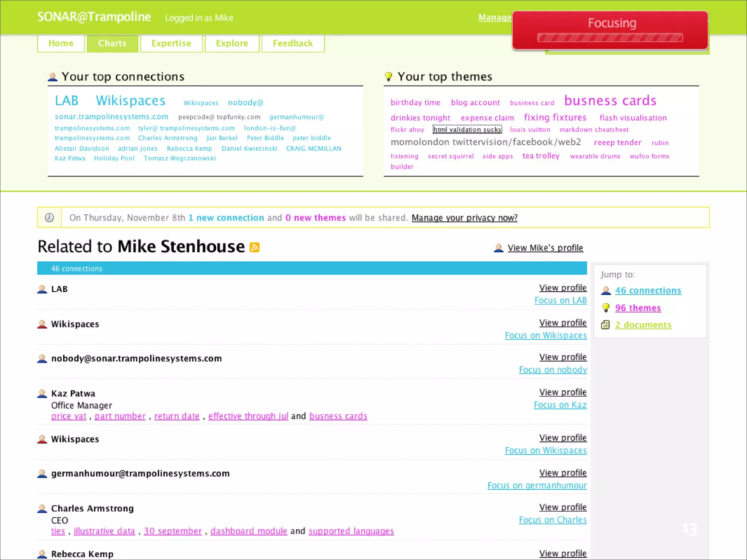Open View Mike's profile link
Screen dimensions: 747x560
tap(545, 248)
